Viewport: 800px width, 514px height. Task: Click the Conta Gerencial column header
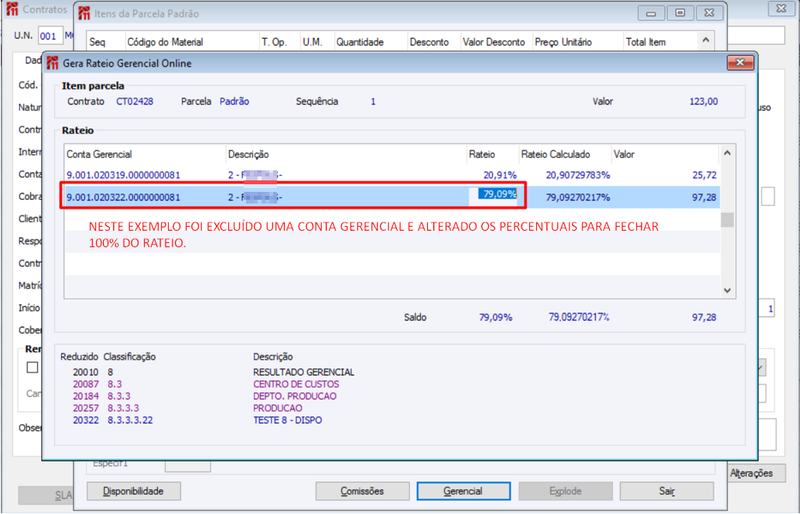[145, 154]
